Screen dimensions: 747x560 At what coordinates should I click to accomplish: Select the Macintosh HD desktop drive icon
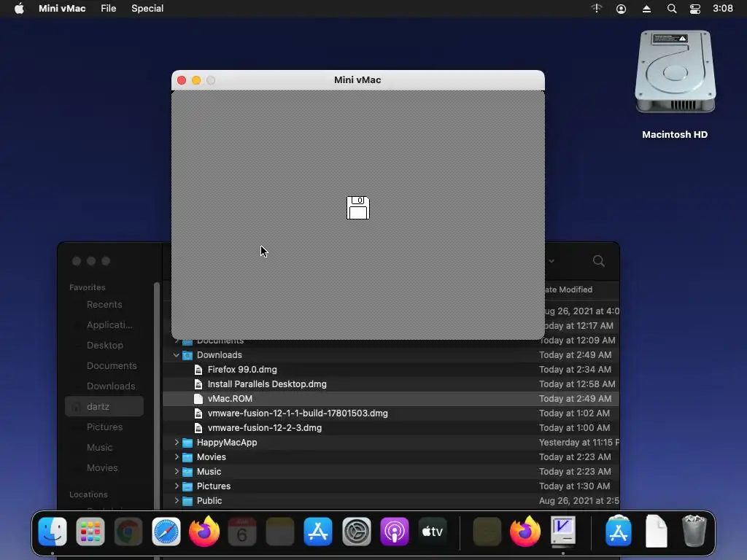(675, 72)
